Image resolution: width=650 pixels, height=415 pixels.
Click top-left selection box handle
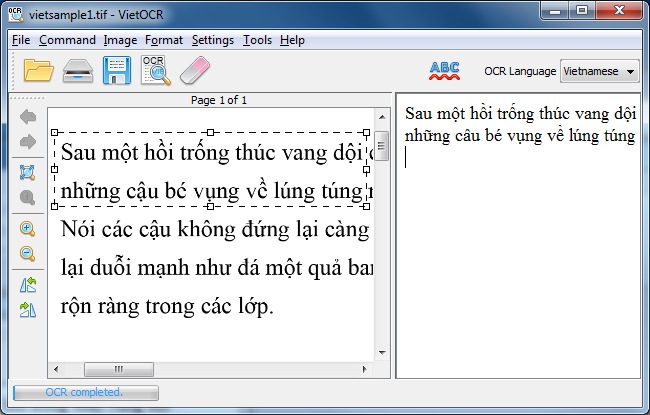pyautogui.click(x=55, y=133)
